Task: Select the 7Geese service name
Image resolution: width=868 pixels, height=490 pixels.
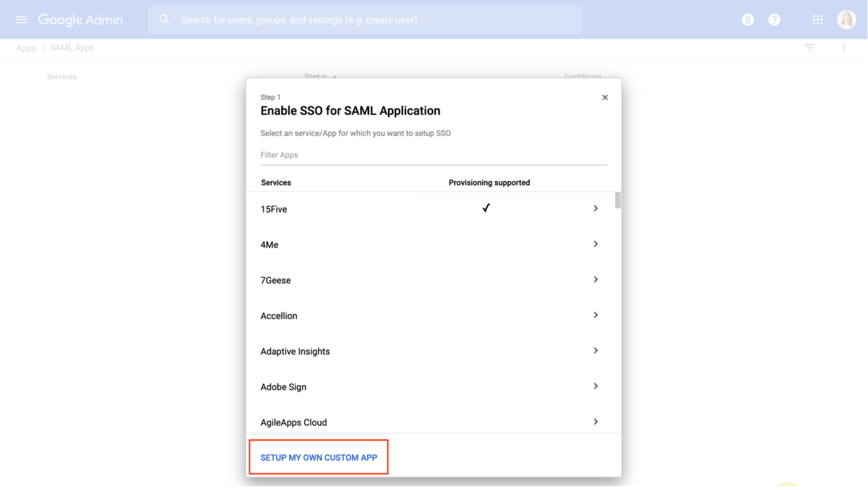Action: coord(275,280)
